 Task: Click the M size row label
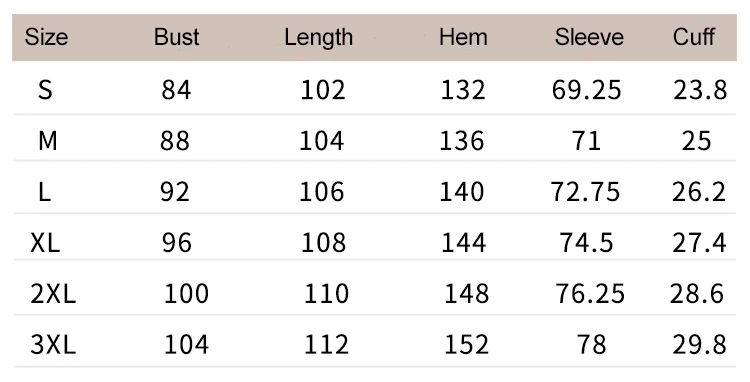pyautogui.click(x=47, y=141)
